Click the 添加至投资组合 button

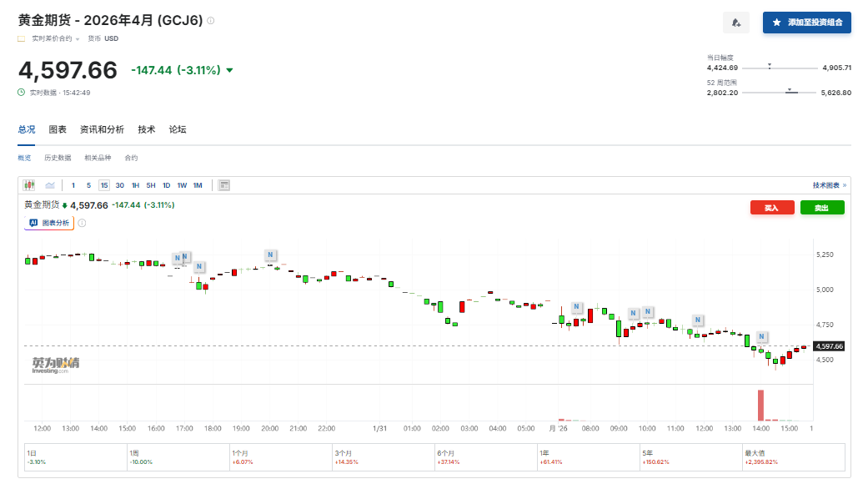point(806,23)
